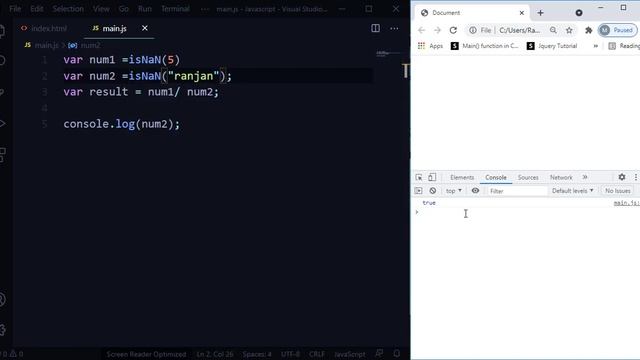This screenshot has height=360, width=640.
Task: Click Screen Reader Optimized in status bar
Action: [146, 354]
